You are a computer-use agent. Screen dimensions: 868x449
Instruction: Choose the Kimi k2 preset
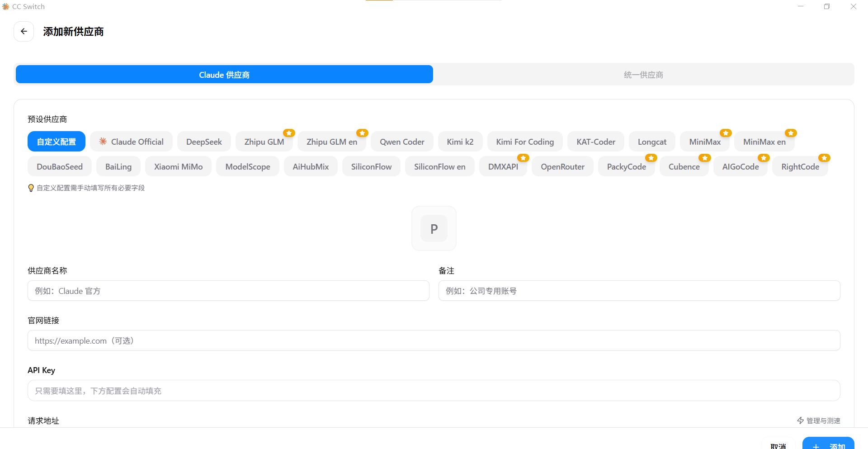460,142
